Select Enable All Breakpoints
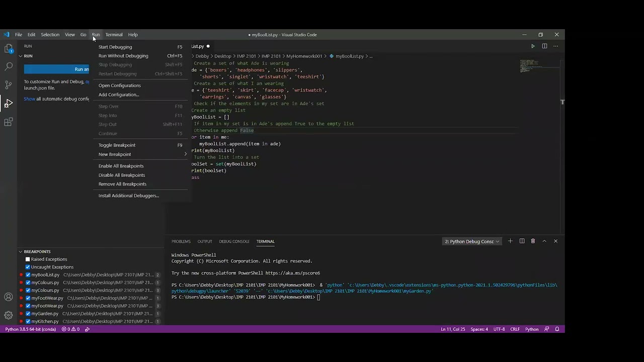 pos(140,166)
